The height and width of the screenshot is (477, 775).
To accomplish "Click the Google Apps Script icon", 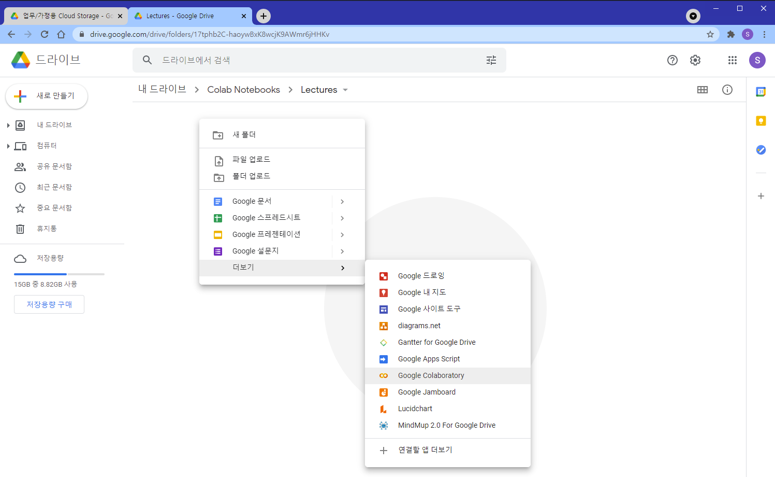I will point(383,359).
